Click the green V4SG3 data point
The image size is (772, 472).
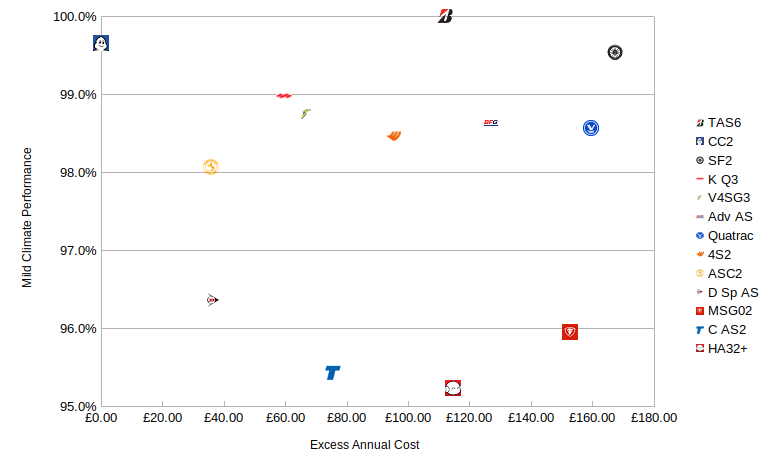click(306, 114)
